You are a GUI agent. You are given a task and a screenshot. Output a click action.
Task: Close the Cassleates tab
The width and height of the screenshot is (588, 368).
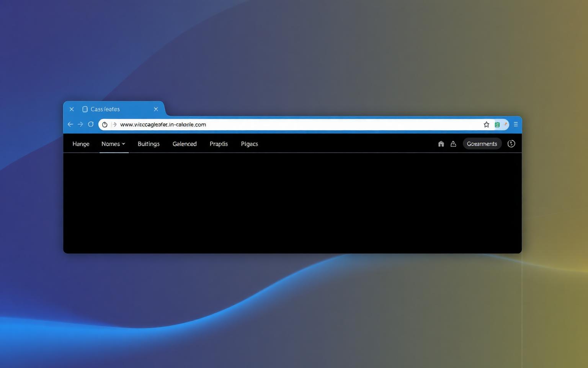click(x=156, y=109)
